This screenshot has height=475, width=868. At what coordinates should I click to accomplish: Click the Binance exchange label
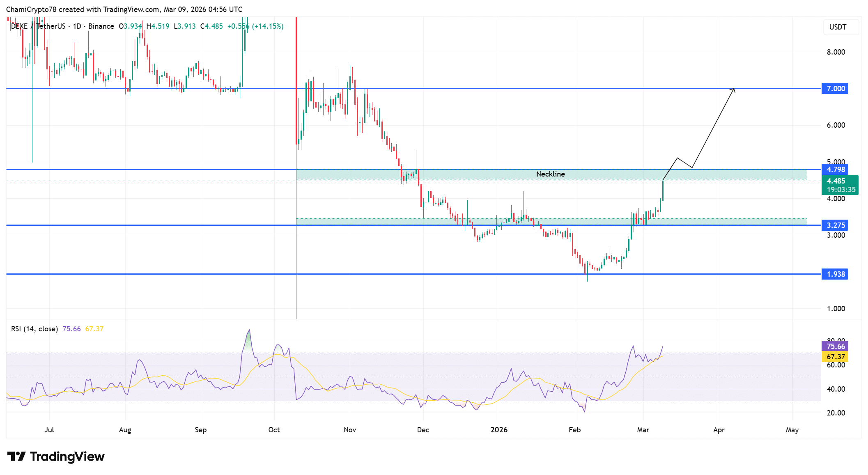click(x=101, y=26)
